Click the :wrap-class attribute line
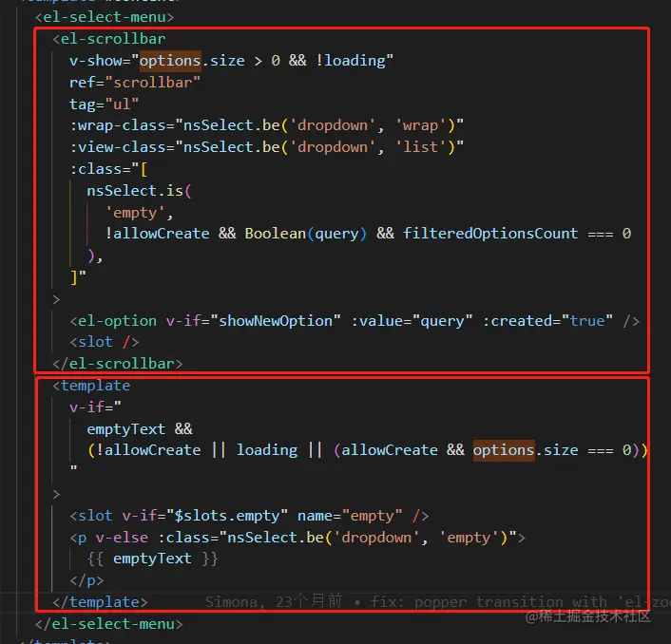The height and width of the screenshot is (644, 671). click(267, 125)
